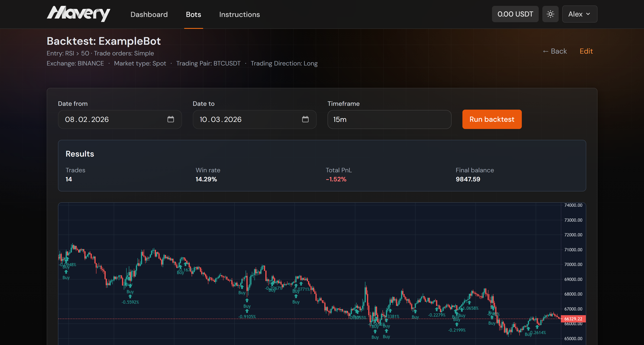The height and width of the screenshot is (345, 644).
Task: Open the Date to calendar picker icon
Action: [305, 119]
